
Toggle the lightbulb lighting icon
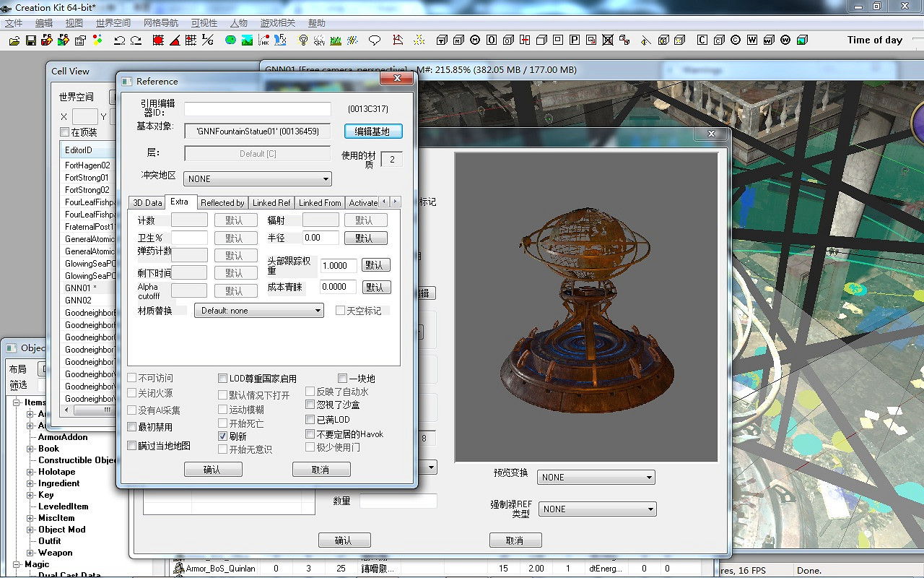coord(303,40)
